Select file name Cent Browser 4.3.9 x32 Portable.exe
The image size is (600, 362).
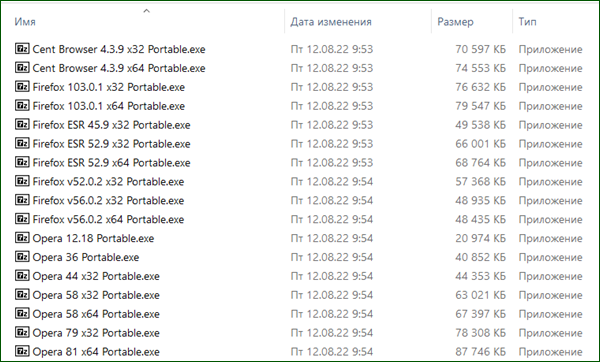119,49
